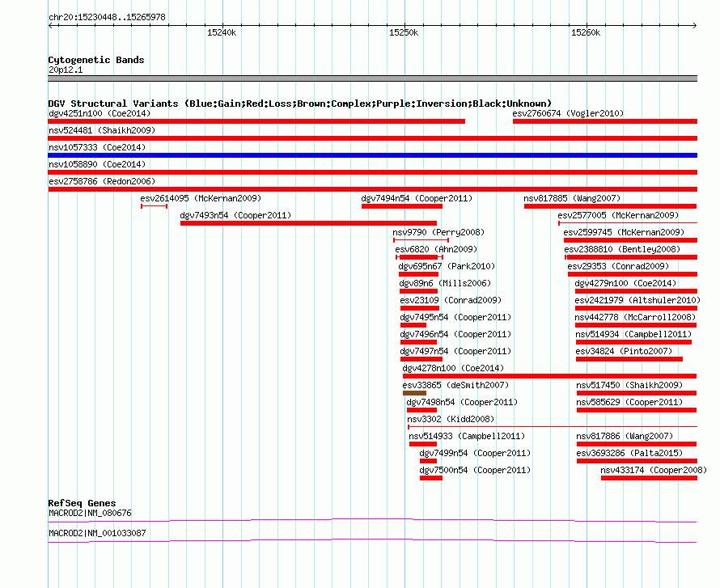Select dgv7499n54 (Cooper2011) label
The image size is (720, 588).
pos(475,453)
